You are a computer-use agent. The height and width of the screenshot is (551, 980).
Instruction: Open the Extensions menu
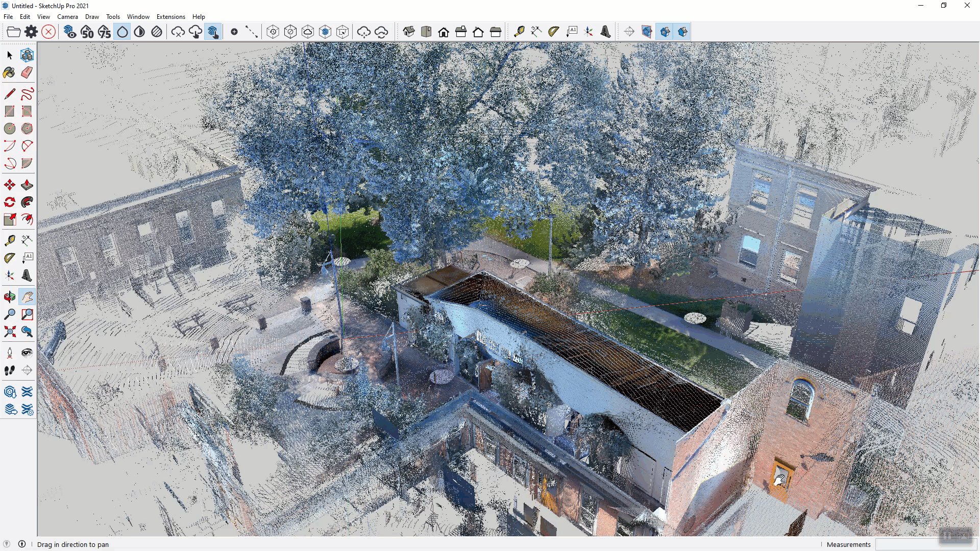(x=170, y=17)
